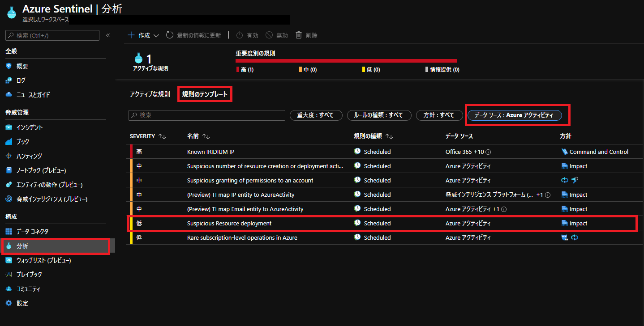
Task: Open 作成 create dropdown
Action: point(143,35)
